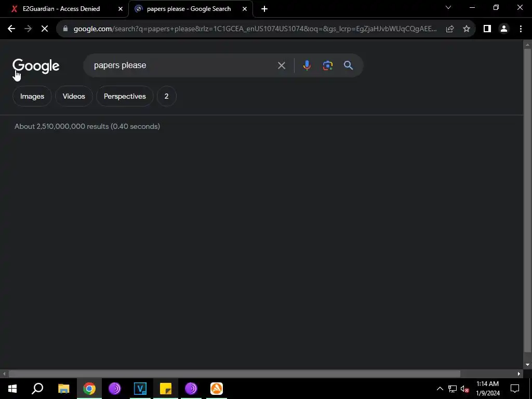
Task: View site information via the lock icon
Action: 65,29
